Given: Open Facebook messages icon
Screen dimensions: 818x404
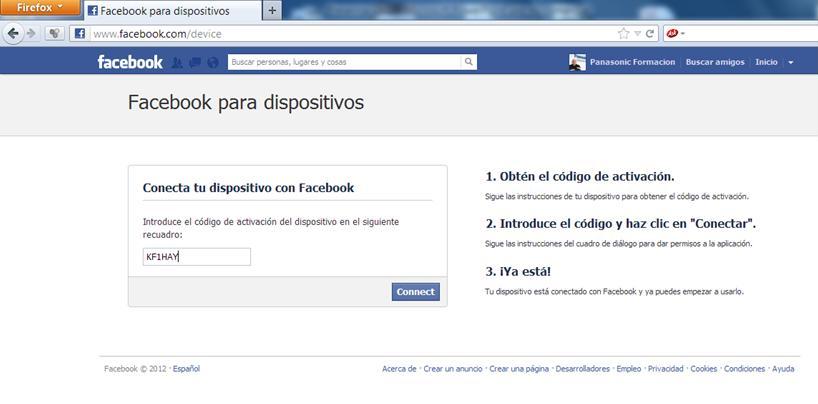Looking at the screenshot, I should pyautogui.click(x=195, y=63).
